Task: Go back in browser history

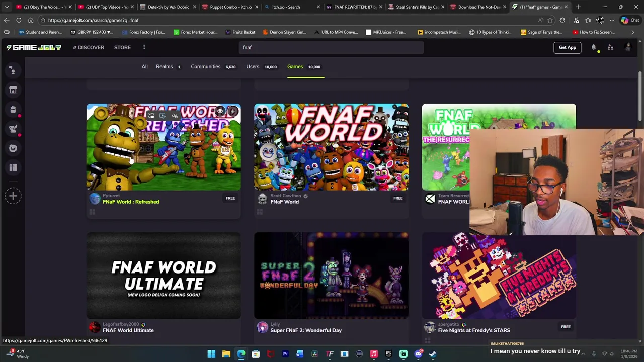Action: click(7, 20)
